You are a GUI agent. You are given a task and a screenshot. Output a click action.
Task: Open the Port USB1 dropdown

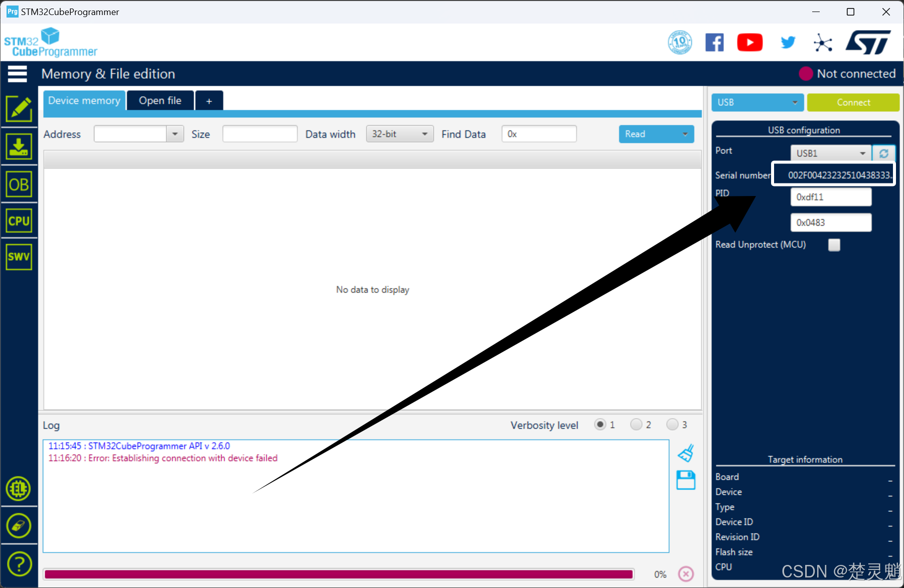tap(831, 153)
